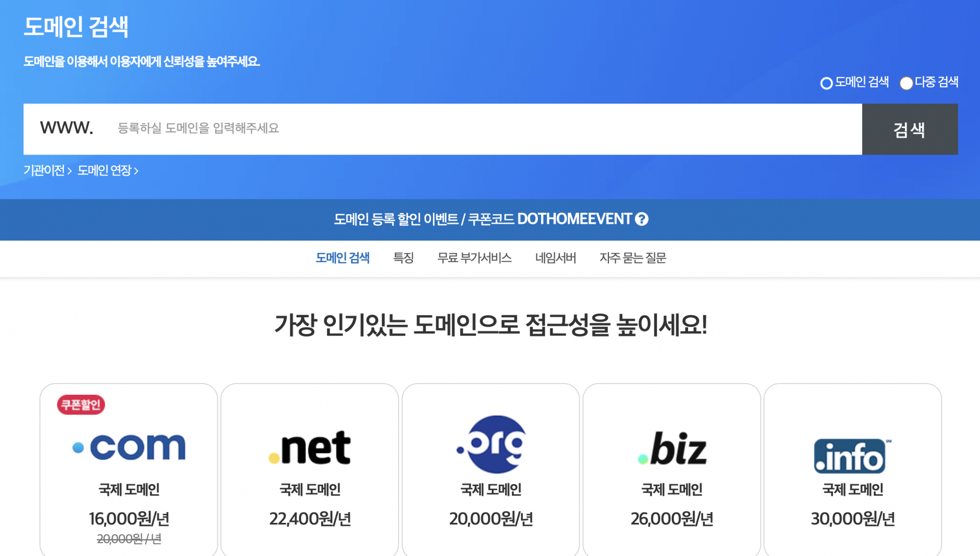Click the www. prefix in search box
This screenshot has width=980, height=556.
[x=66, y=128]
